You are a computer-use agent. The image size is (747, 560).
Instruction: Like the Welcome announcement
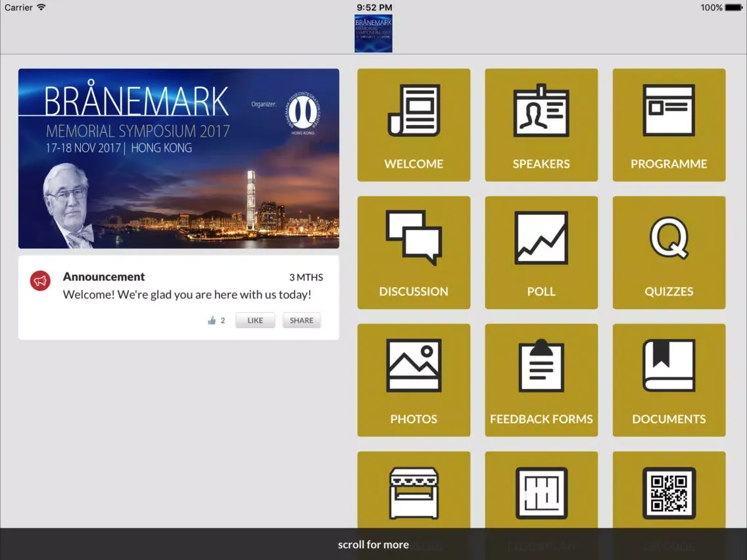tap(255, 321)
